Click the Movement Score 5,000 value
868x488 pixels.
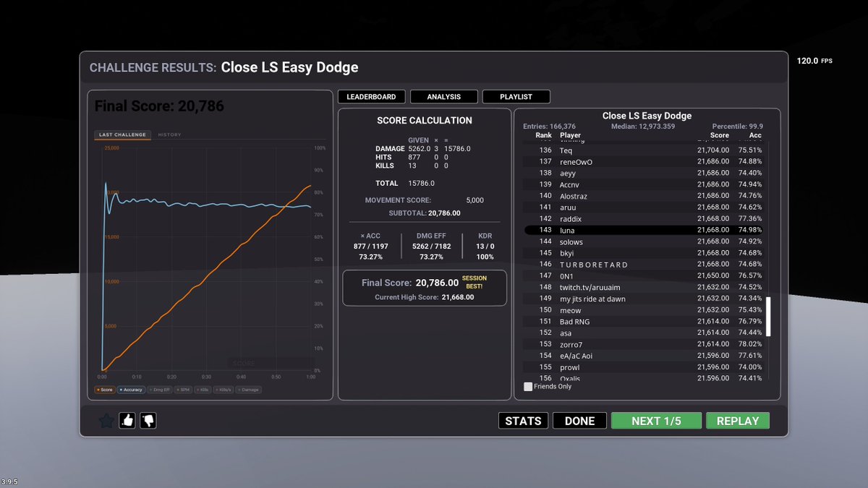(475, 200)
